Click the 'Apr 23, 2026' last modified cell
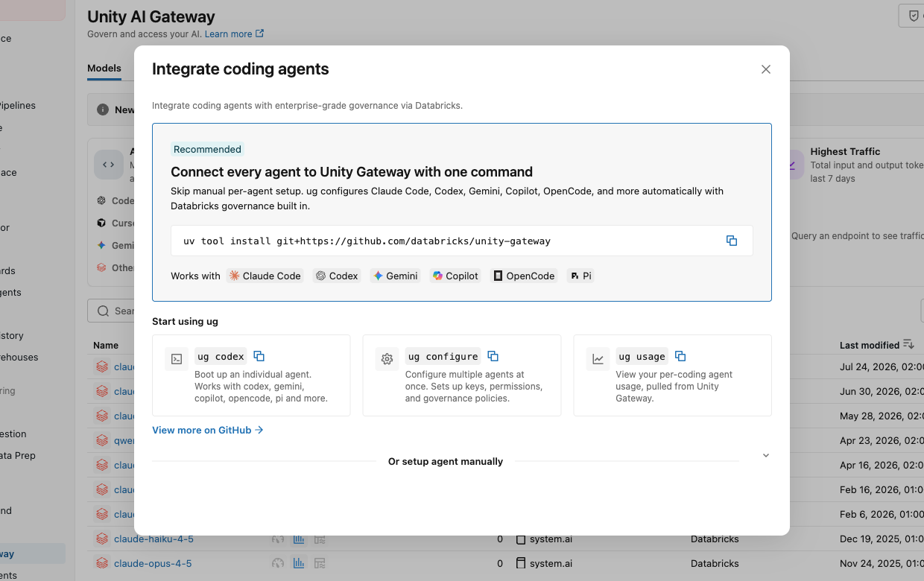This screenshot has height=581, width=924. click(x=882, y=440)
